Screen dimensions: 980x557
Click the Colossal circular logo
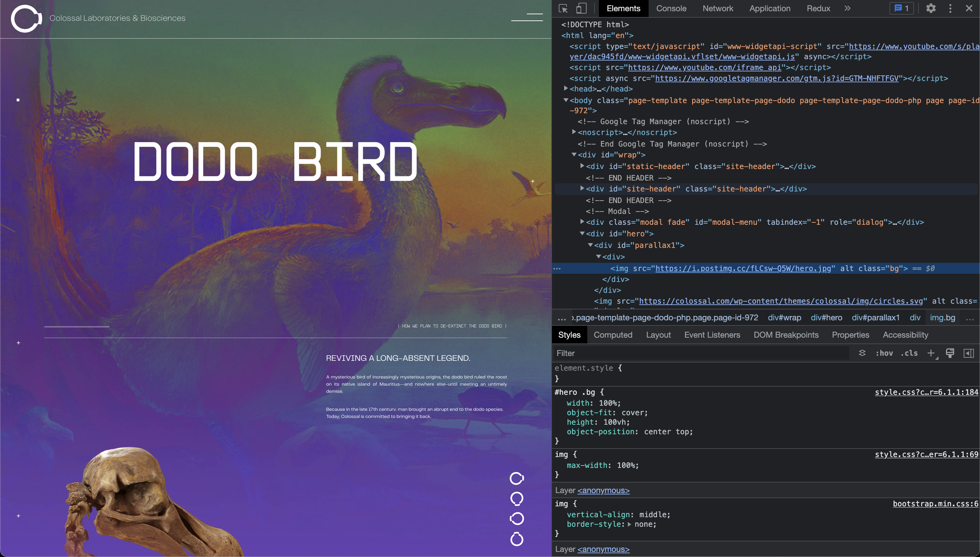click(x=26, y=18)
